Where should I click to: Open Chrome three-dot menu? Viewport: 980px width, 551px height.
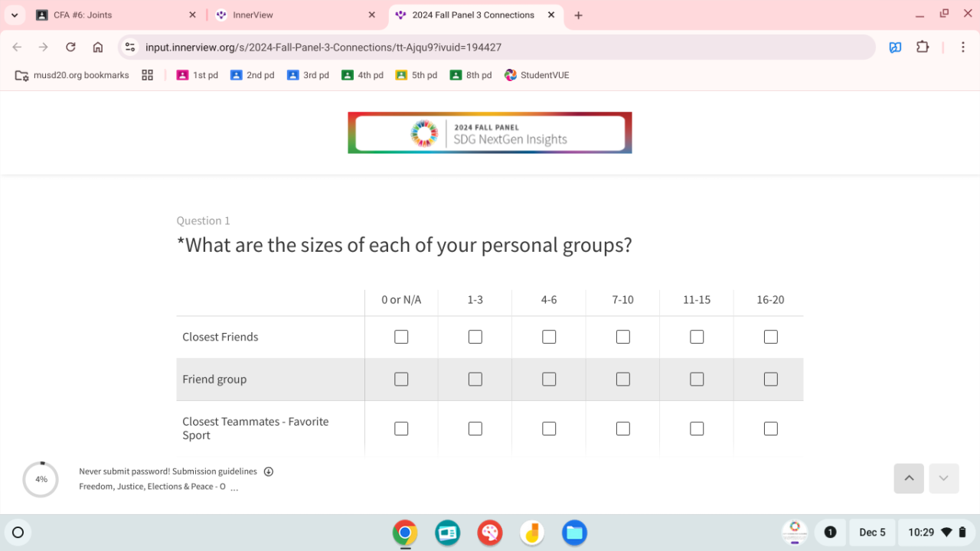pos(963,47)
